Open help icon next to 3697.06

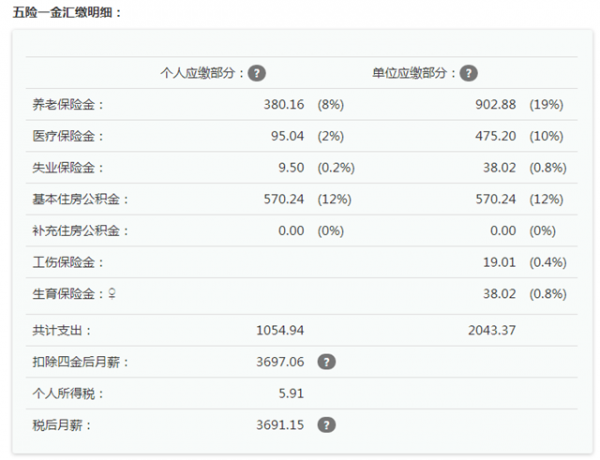click(326, 362)
